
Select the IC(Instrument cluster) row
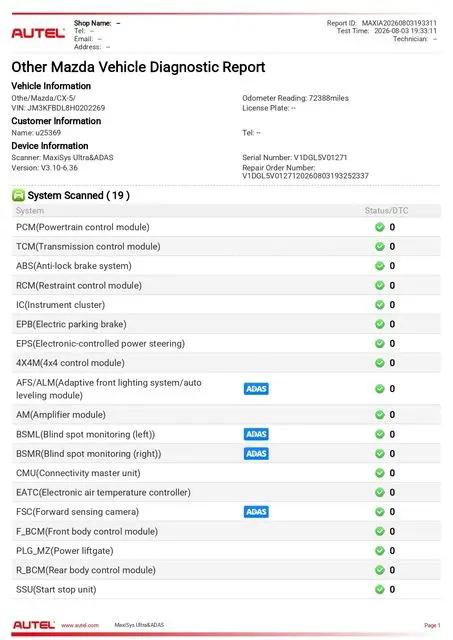coord(226,305)
